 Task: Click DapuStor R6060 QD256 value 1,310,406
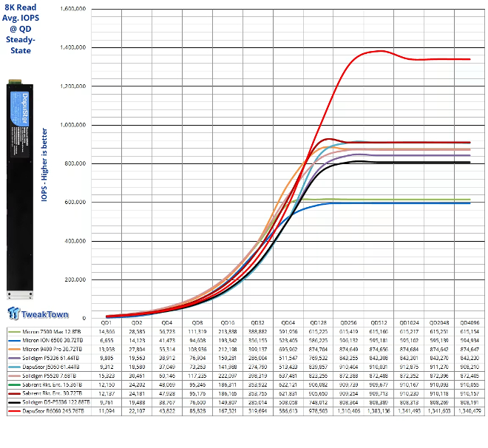348,411
